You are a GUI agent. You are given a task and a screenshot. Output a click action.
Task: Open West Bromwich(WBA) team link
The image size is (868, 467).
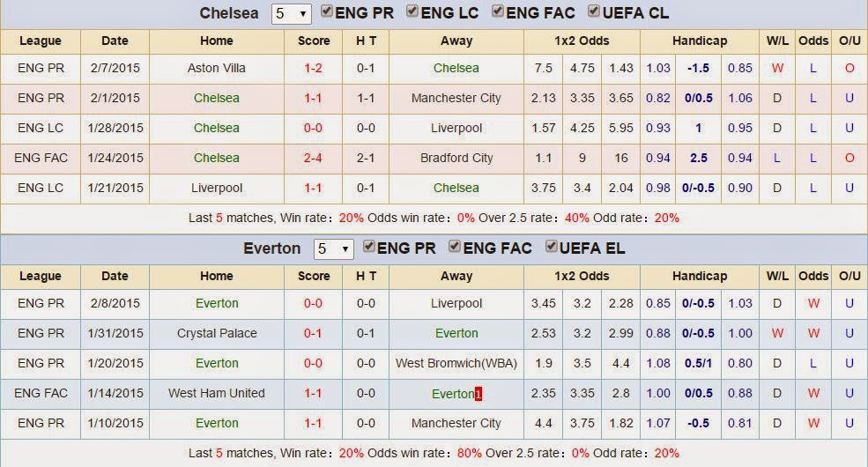[x=456, y=364]
